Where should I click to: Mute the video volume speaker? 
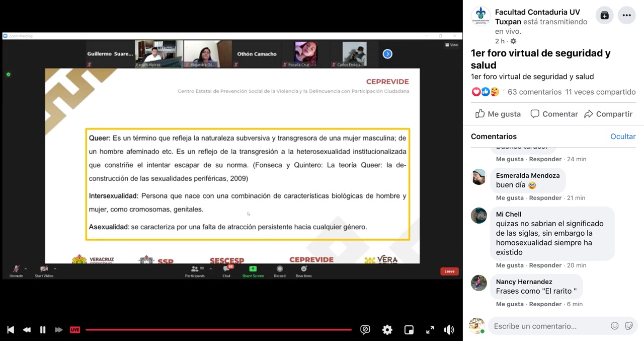(x=449, y=330)
